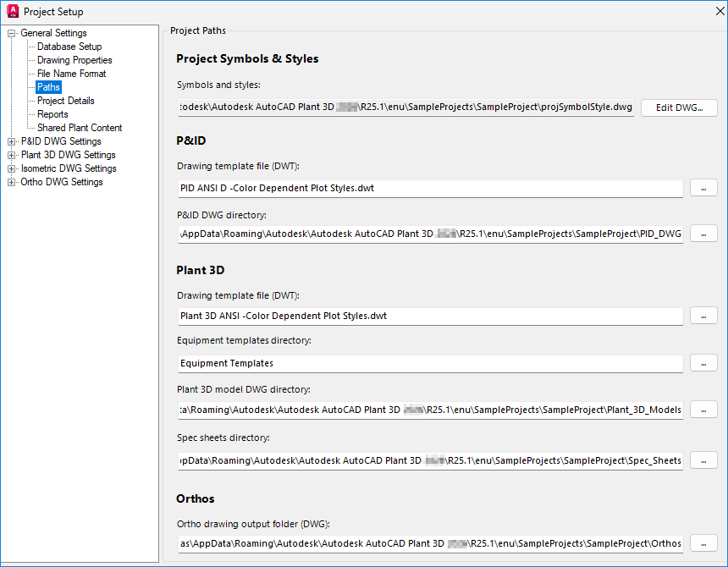Select P&ID DWG Settings label
This screenshot has height=567, width=728.
(61, 141)
